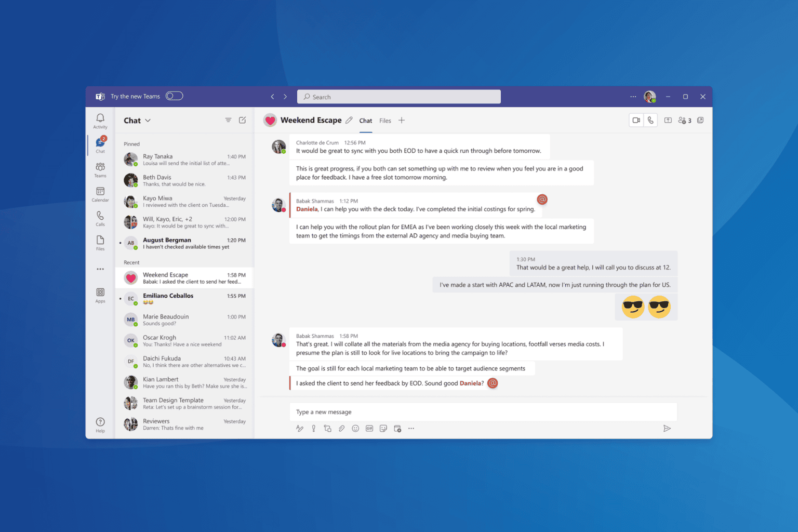Image resolution: width=798 pixels, height=532 pixels.
Task: Open the filter chats icon
Action: [228, 120]
